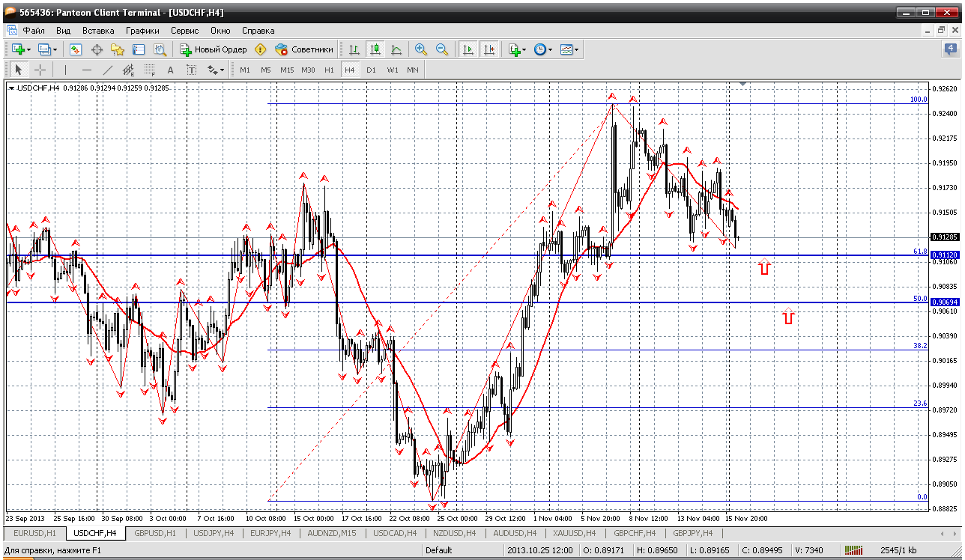The height and width of the screenshot is (560, 965).
Task: Switch chart to candlesticks mode
Action: pos(375,49)
